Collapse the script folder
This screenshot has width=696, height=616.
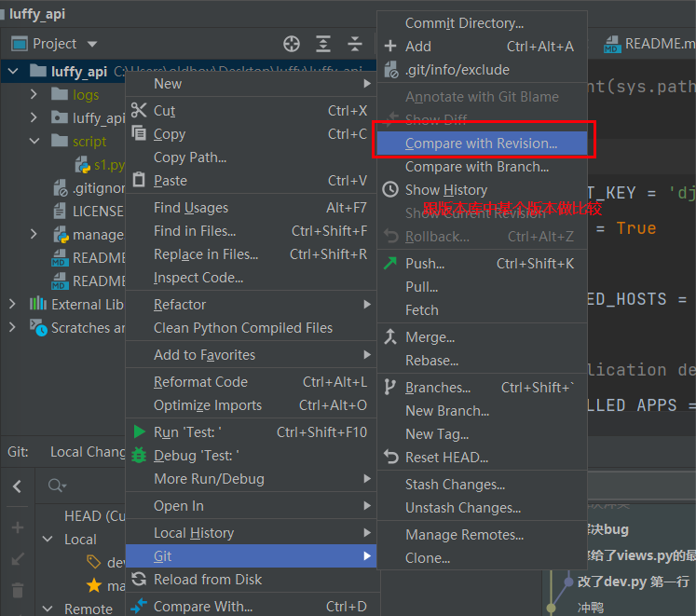[x=34, y=142]
